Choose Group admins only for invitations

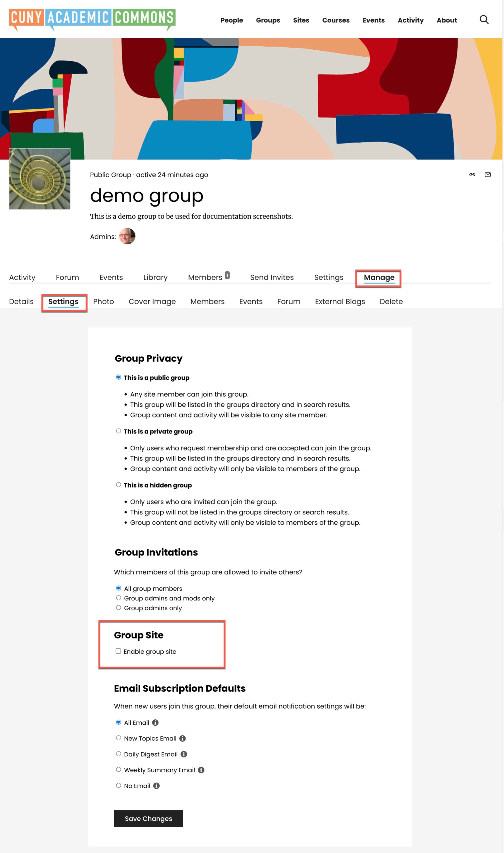point(119,607)
